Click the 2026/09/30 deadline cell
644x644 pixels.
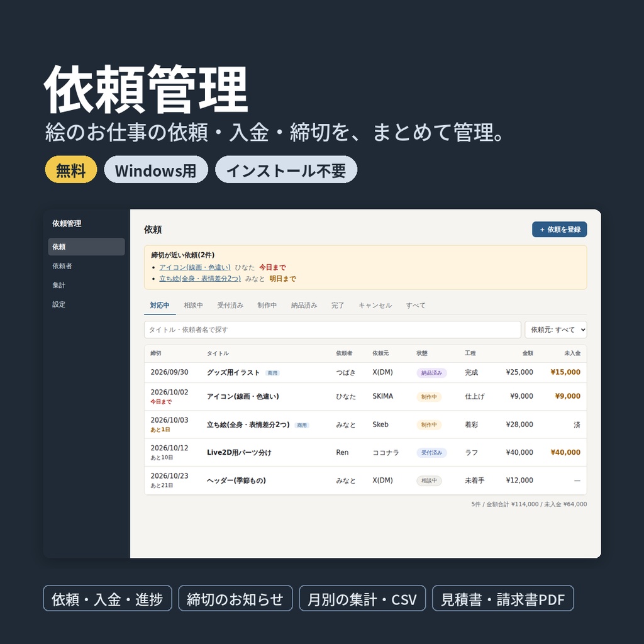[169, 372]
